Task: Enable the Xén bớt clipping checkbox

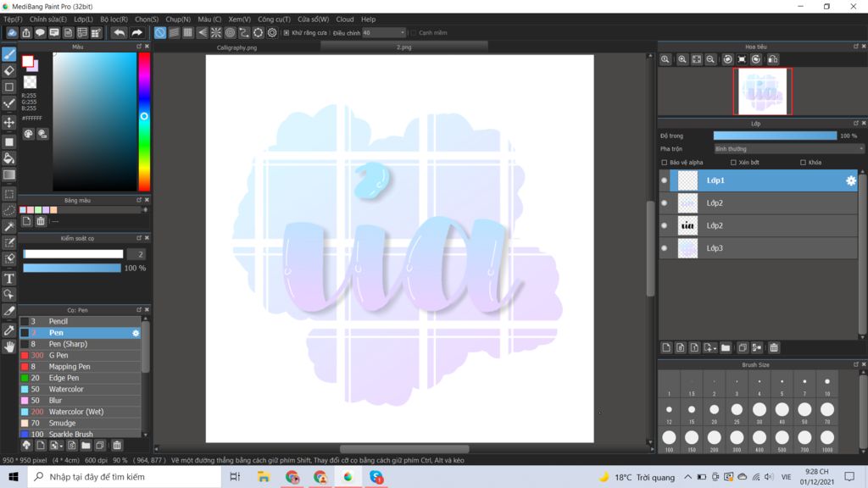Action: click(x=733, y=163)
